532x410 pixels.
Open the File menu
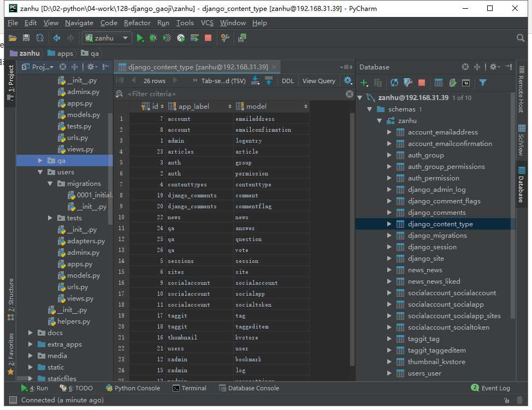(x=13, y=23)
